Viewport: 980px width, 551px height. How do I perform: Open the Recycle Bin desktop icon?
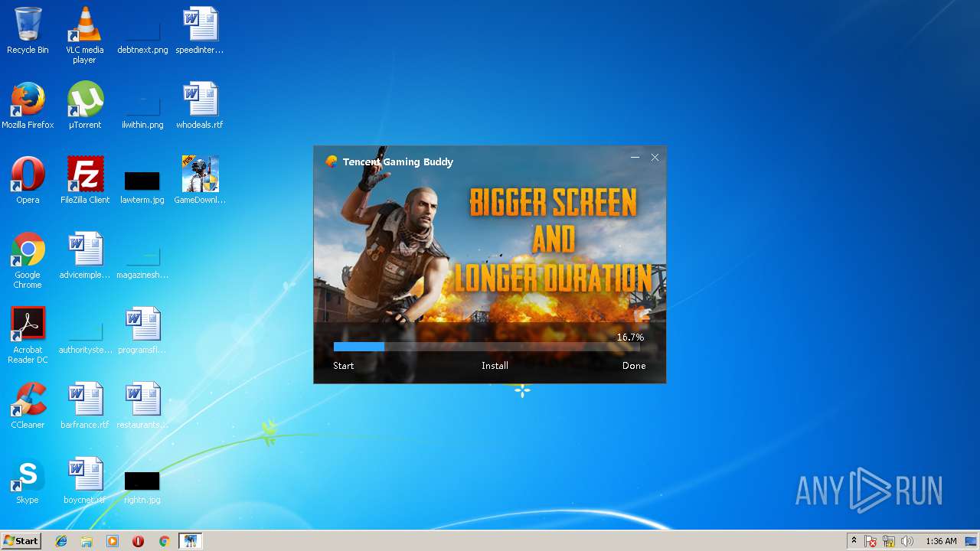pos(28,31)
